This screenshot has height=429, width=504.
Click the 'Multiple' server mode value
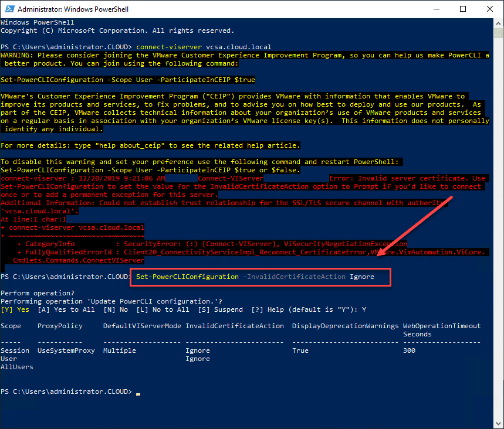tap(120, 350)
